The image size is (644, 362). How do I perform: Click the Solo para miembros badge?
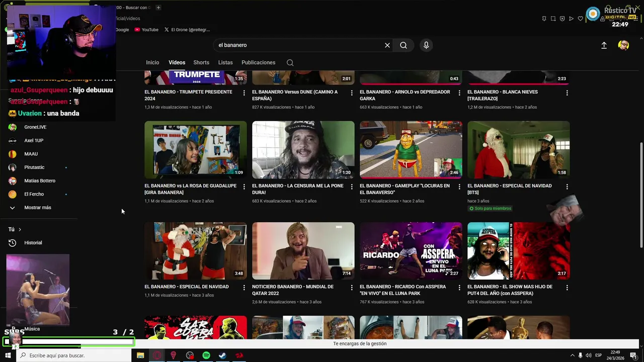coord(490,209)
